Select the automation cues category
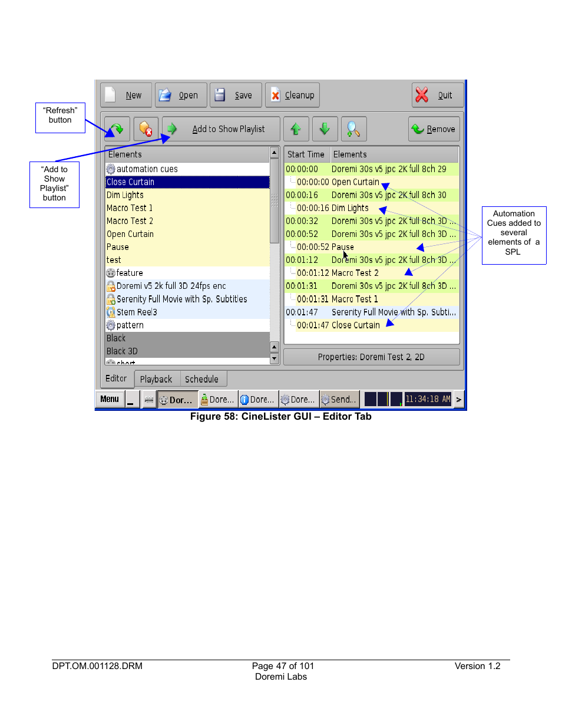 pyautogui.click(x=147, y=169)
